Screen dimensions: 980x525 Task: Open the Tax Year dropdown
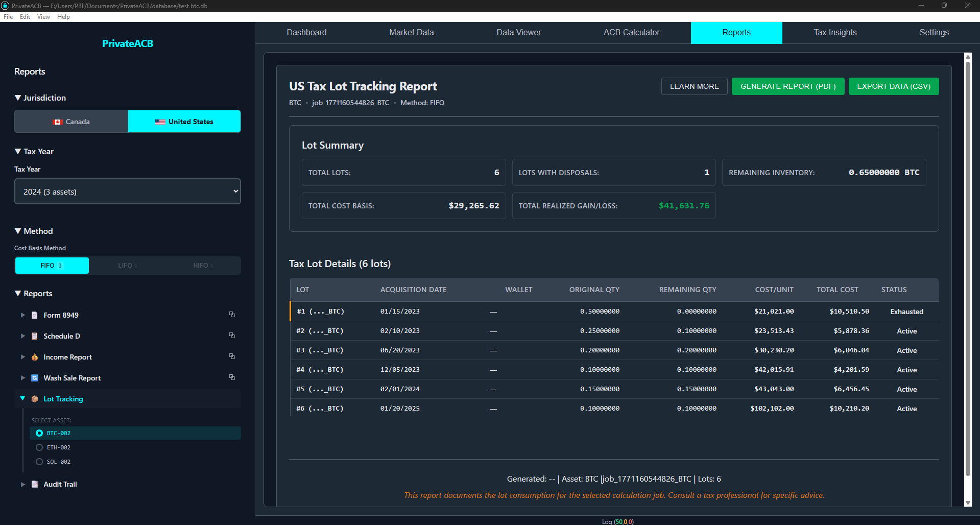pos(127,191)
